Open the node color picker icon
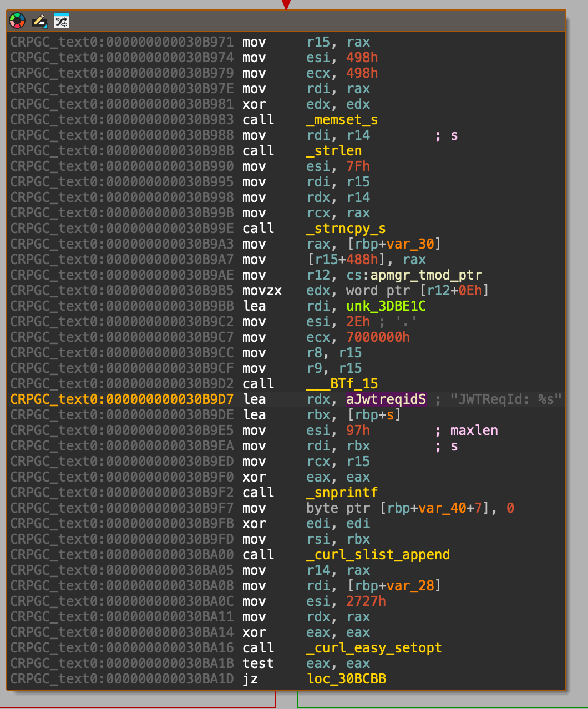Screen dimensions: 588x709 18,22
